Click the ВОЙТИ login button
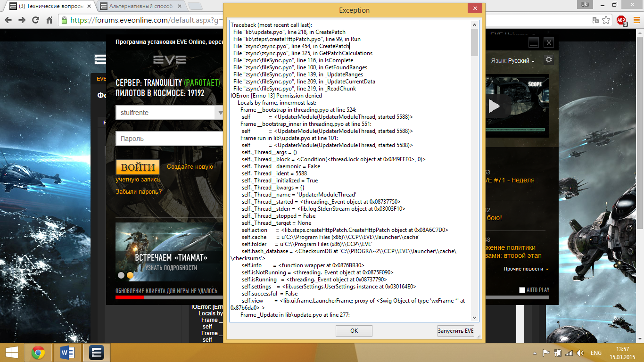The image size is (644, 362). coord(138,167)
